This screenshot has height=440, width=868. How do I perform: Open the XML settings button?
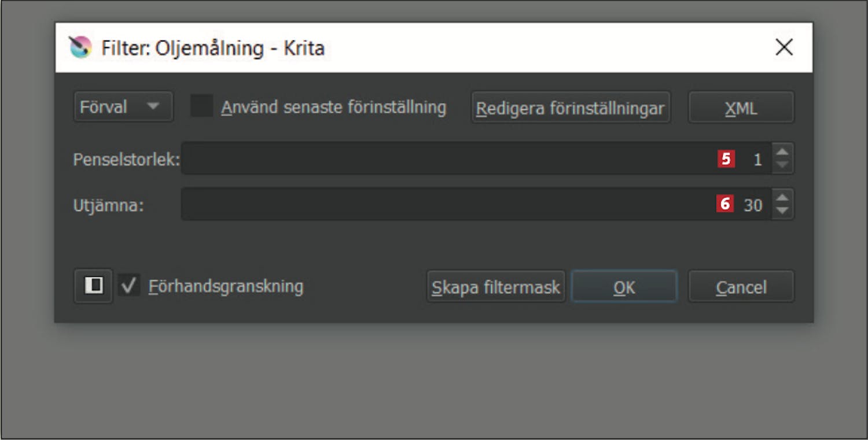pyautogui.click(x=741, y=108)
